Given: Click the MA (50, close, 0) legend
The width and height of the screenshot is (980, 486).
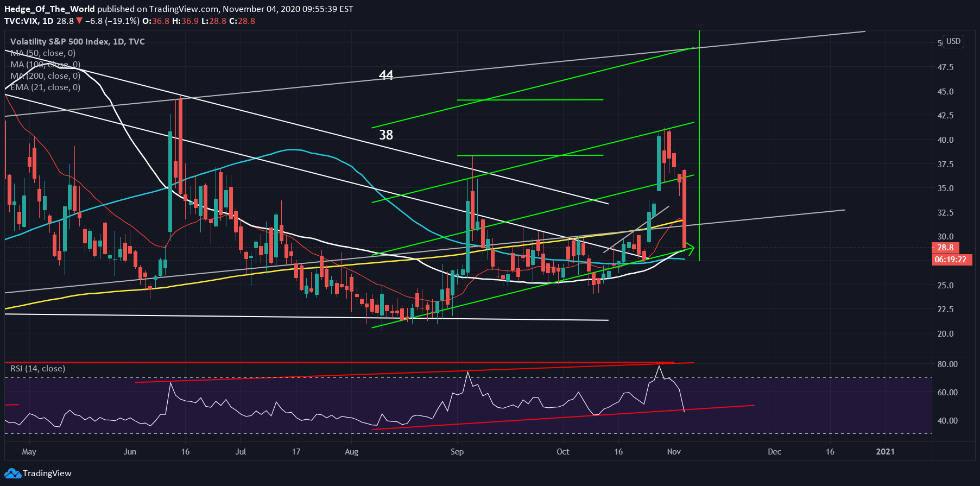Looking at the screenshot, I should click(43, 53).
